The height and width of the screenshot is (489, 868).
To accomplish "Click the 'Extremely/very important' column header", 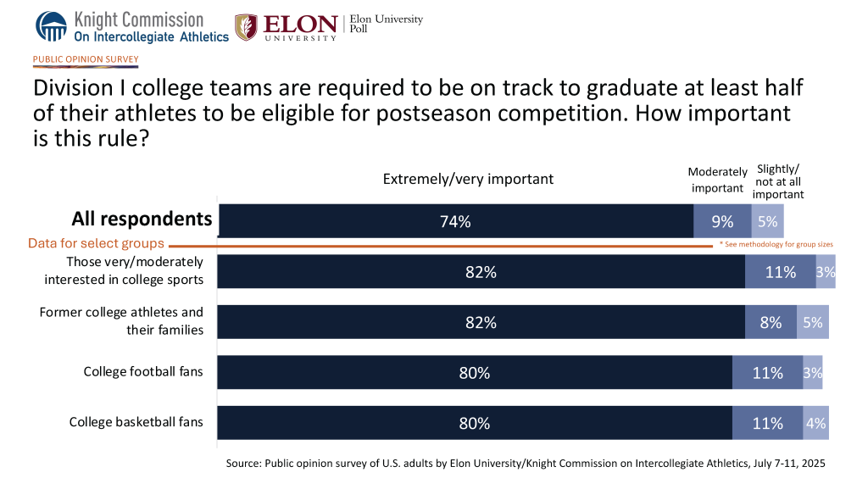I will coord(468,179).
